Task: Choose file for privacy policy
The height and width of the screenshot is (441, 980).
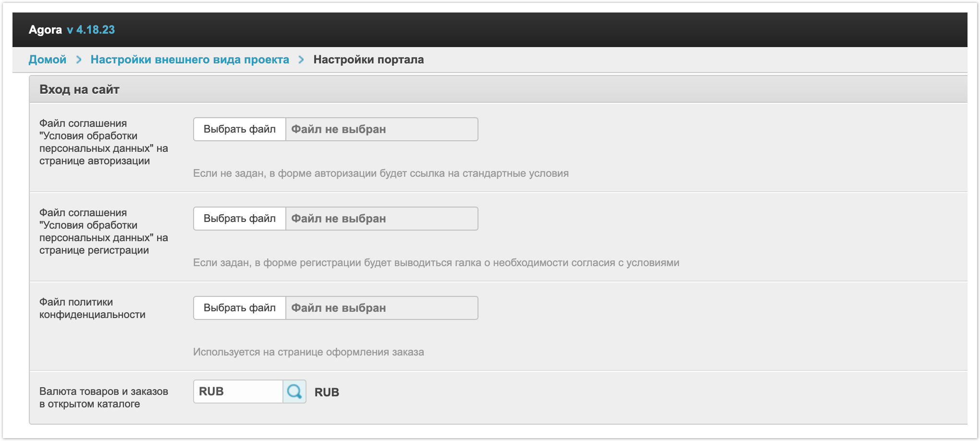Action: tap(239, 308)
